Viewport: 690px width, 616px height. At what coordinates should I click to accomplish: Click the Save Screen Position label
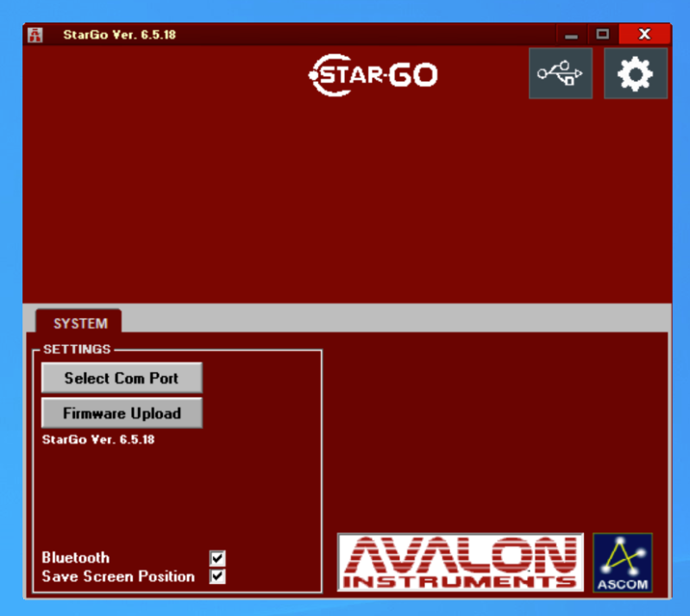pyautogui.click(x=118, y=576)
